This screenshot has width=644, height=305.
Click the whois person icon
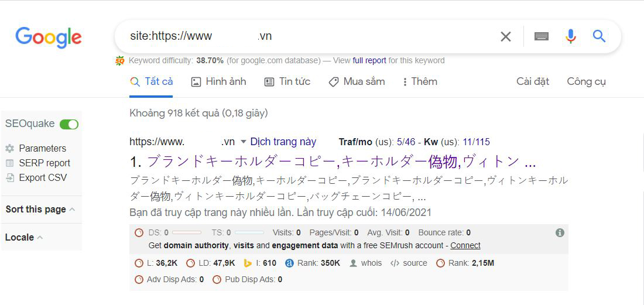(353, 263)
